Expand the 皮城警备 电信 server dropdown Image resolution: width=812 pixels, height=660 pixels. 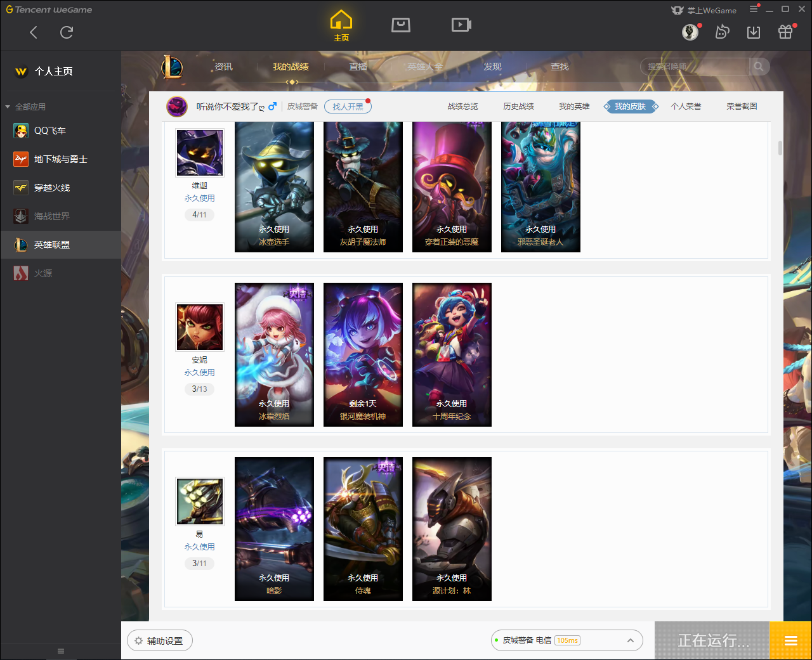(567, 640)
